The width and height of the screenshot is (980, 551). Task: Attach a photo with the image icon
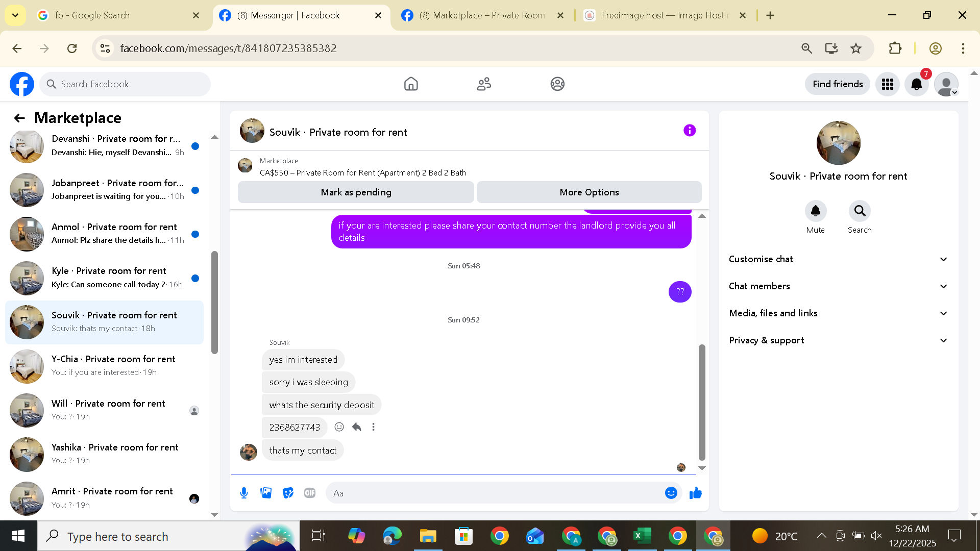click(266, 493)
